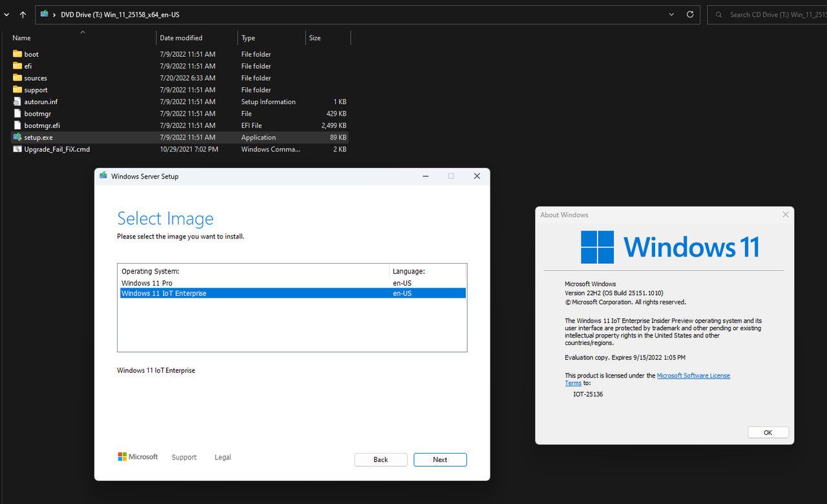Minimize the Windows Server Setup window

click(x=425, y=176)
